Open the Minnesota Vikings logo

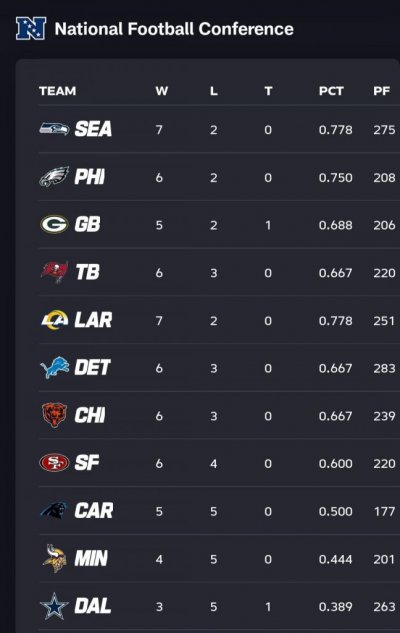tap(55, 558)
